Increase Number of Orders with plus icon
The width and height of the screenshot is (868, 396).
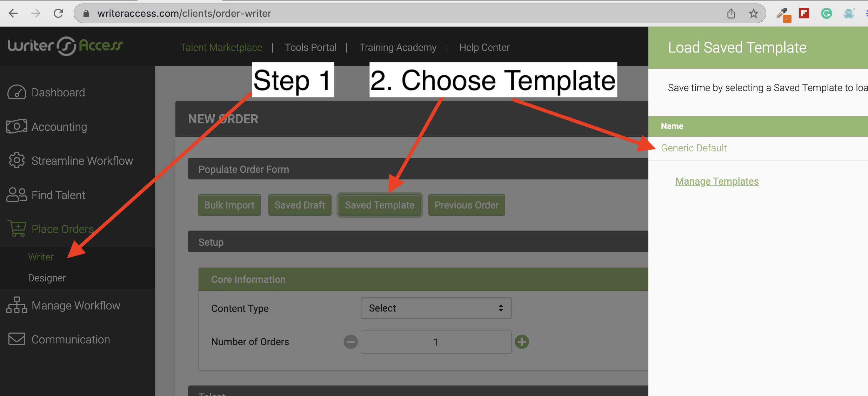pyautogui.click(x=522, y=342)
